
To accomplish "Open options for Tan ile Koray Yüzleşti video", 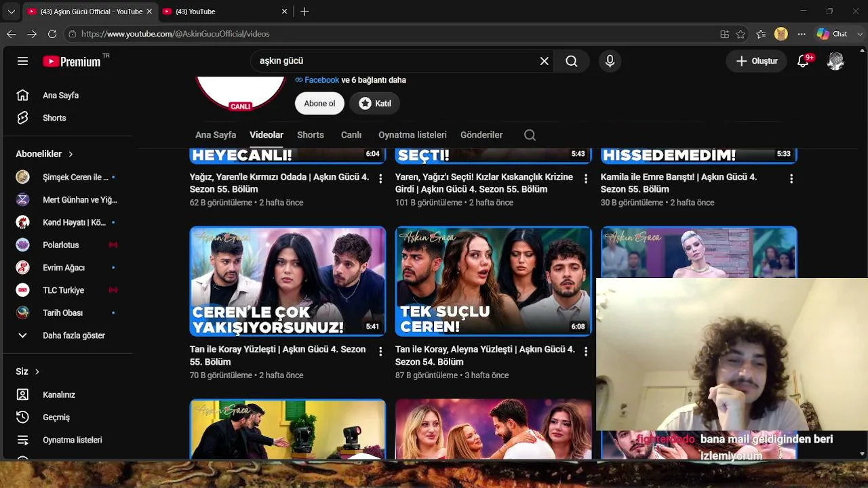I will click(x=380, y=351).
